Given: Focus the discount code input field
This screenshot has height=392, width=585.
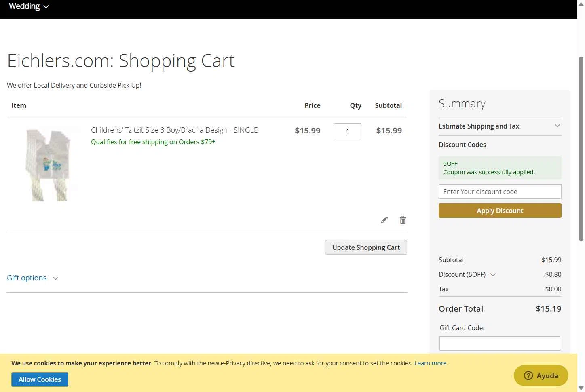Looking at the screenshot, I should [500, 192].
